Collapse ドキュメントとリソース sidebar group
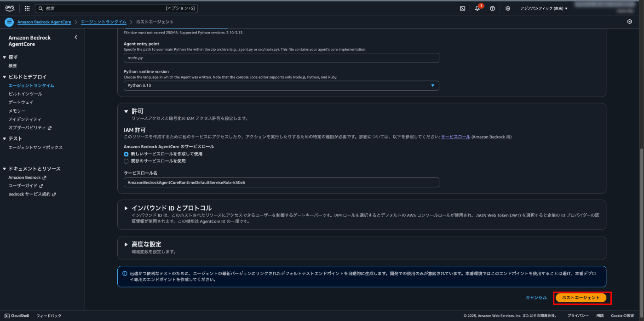The image size is (644, 321). pos(5,169)
